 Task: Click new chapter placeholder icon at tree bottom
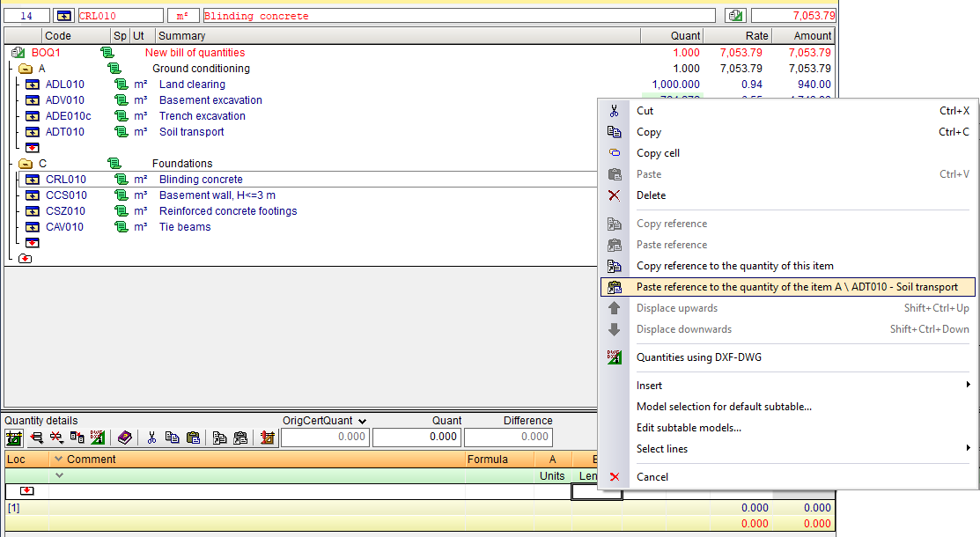25,258
